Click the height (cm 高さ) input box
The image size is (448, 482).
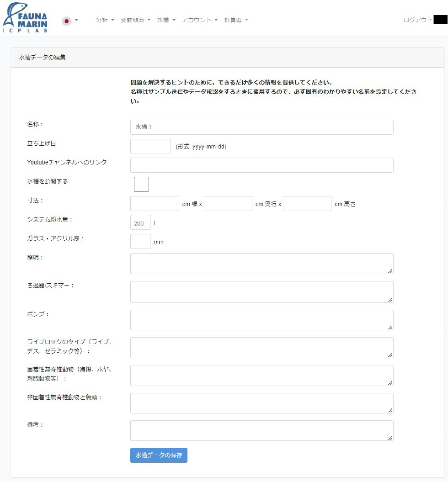pyautogui.click(x=307, y=204)
